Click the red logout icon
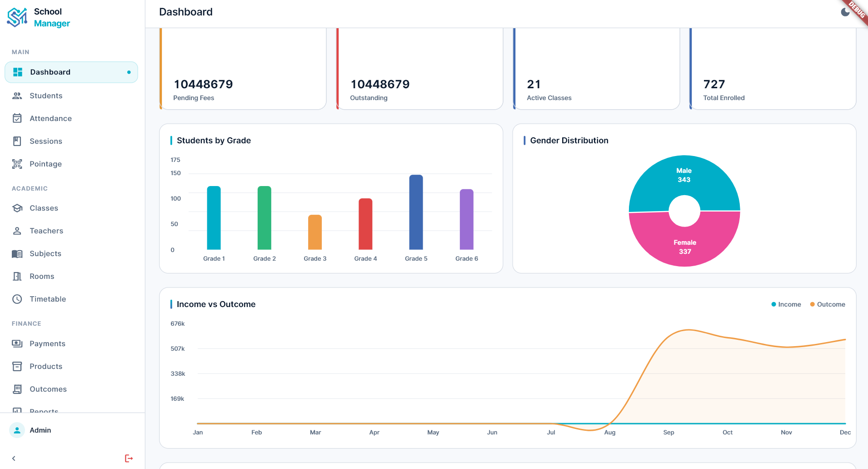The image size is (868, 469). tap(129, 458)
